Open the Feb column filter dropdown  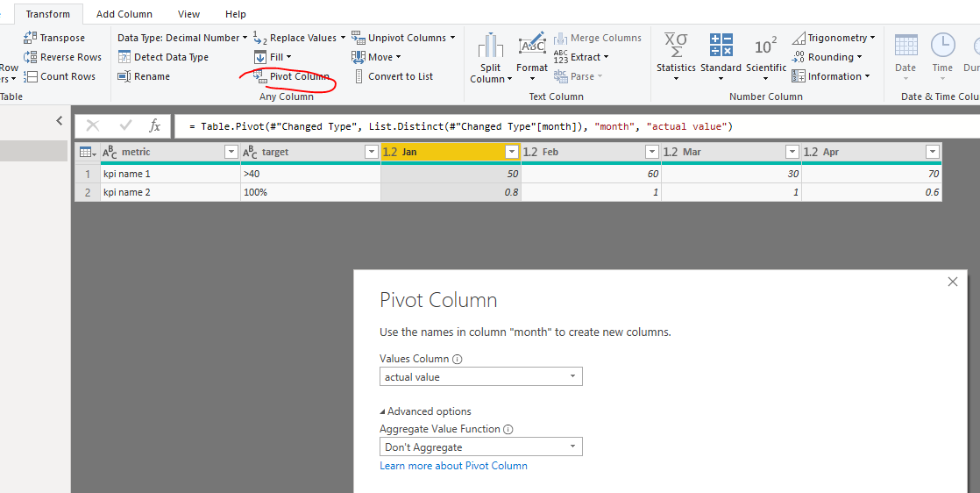point(652,152)
